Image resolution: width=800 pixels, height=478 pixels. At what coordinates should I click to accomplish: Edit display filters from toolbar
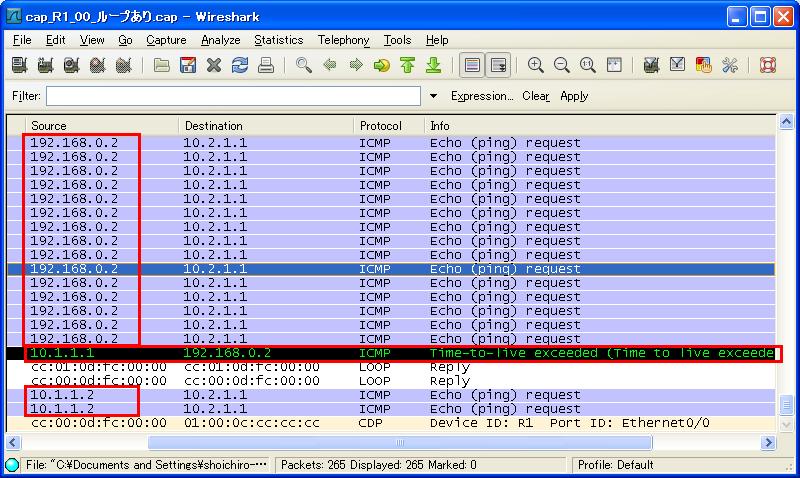pyautogui.click(x=677, y=65)
